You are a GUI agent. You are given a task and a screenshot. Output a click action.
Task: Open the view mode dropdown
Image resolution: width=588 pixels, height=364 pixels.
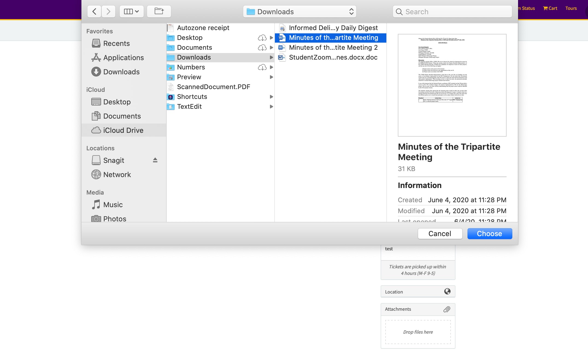tap(132, 11)
